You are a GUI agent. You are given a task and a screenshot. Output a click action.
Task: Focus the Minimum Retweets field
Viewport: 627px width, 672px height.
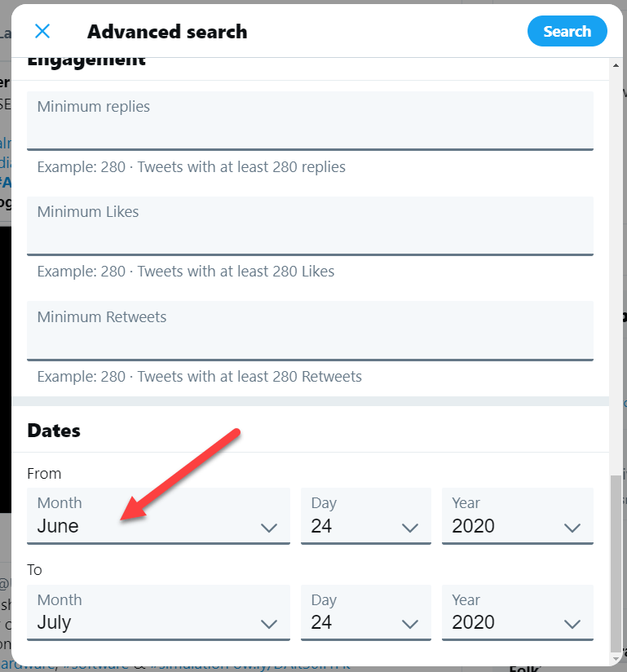(310, 331)
